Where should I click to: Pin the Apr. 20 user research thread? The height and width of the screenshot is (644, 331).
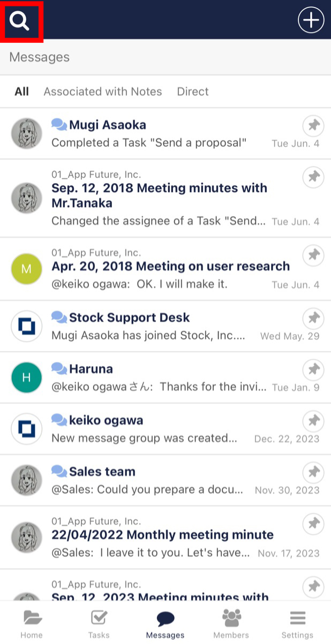(313, 255)
